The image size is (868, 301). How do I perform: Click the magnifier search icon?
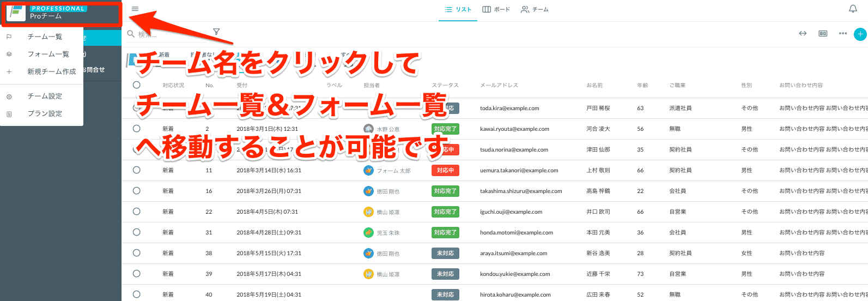131,34
